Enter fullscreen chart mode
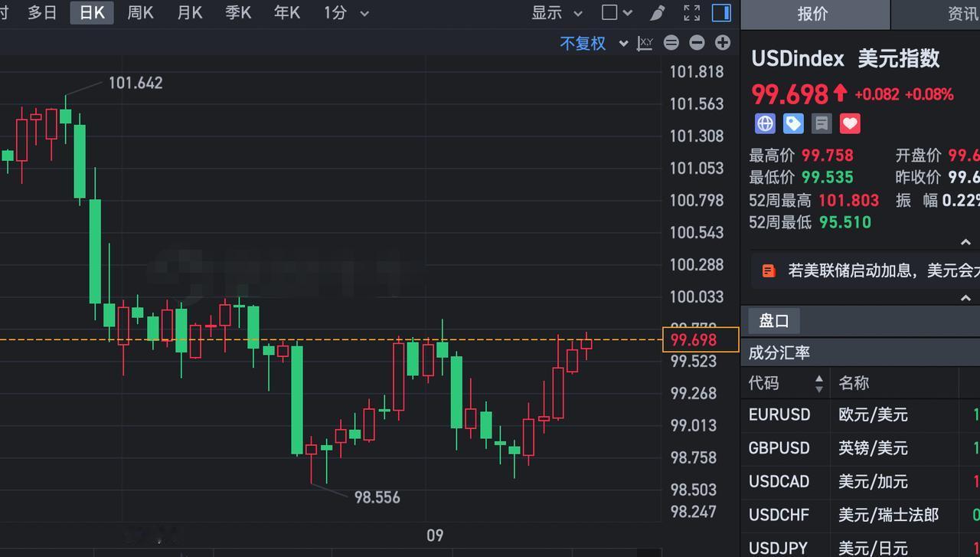The height and width of the screenshot is (557, 980). tap(691, 12)
